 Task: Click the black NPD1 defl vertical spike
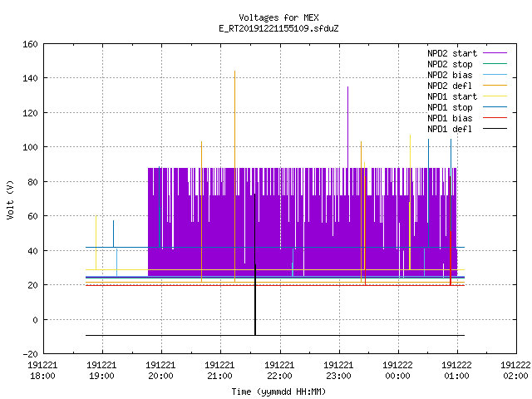tap(255, 264)
